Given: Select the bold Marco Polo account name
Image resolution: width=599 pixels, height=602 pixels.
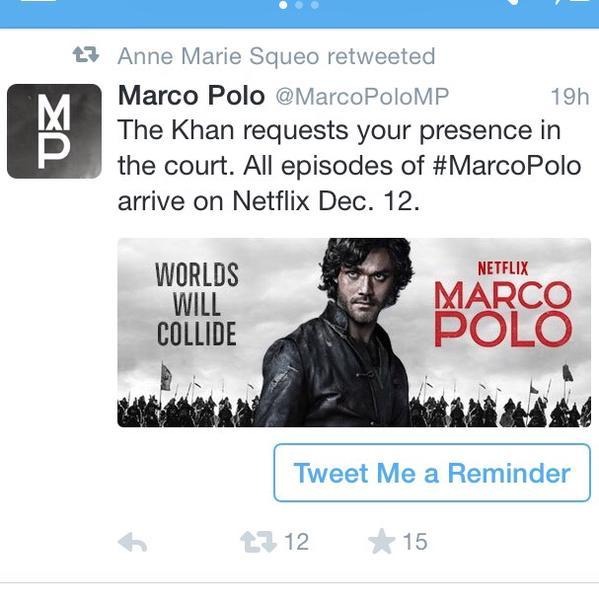Looking at the screenshot, I should point(191,95).
